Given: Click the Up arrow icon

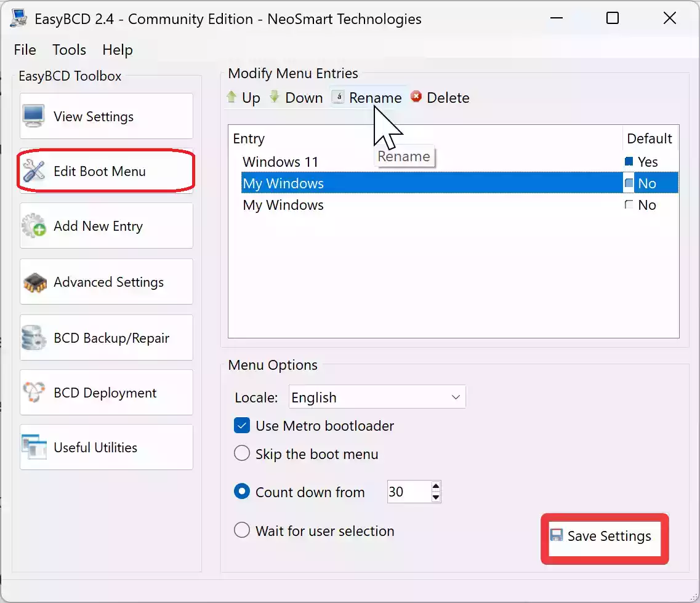Looking at the screenshot, I should coord(232,97).
